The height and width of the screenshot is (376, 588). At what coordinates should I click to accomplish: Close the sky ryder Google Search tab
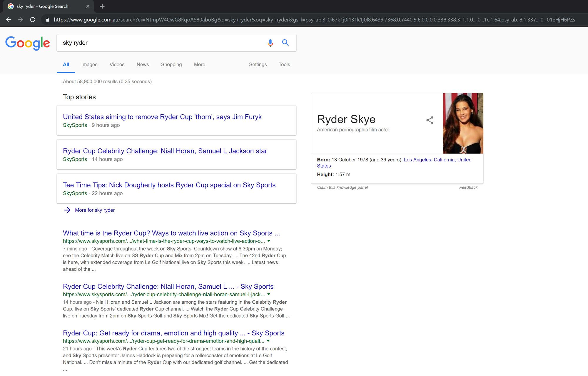(x=88, y=6)
